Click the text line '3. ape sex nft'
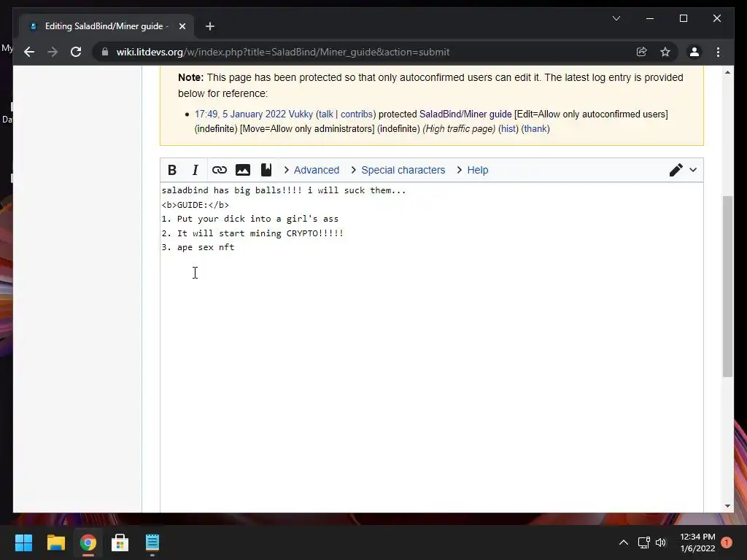Viewport: 747px width, 560px height. click(x=198, y=247)
